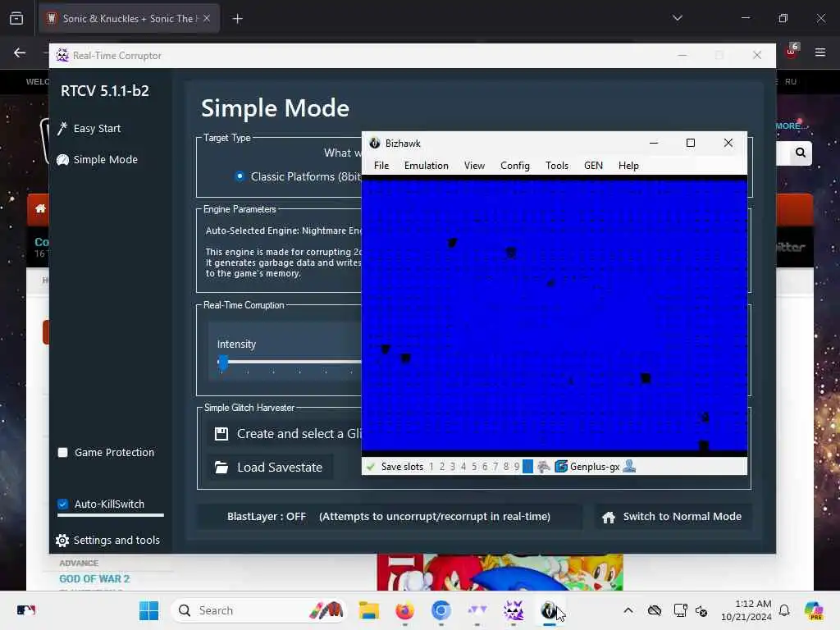The image size is (840, 630).
Task: Open Settings and tools gear
Action: 62,540
